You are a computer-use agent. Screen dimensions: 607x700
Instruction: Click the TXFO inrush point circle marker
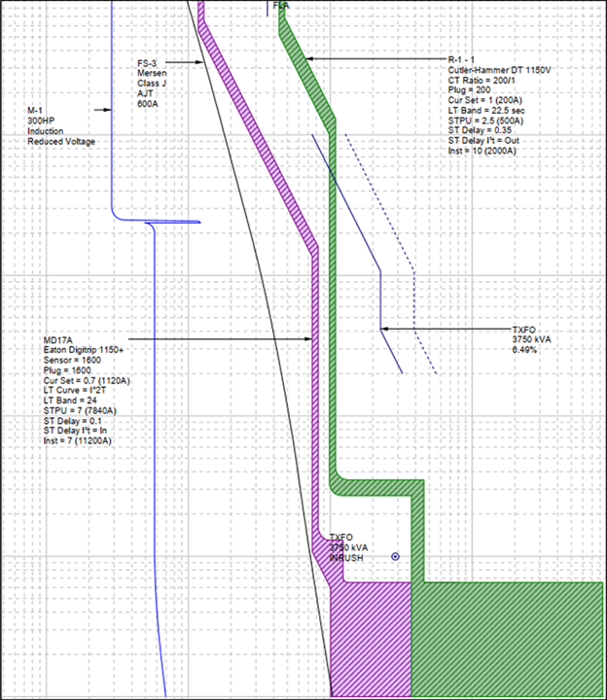tap(396, 556)
